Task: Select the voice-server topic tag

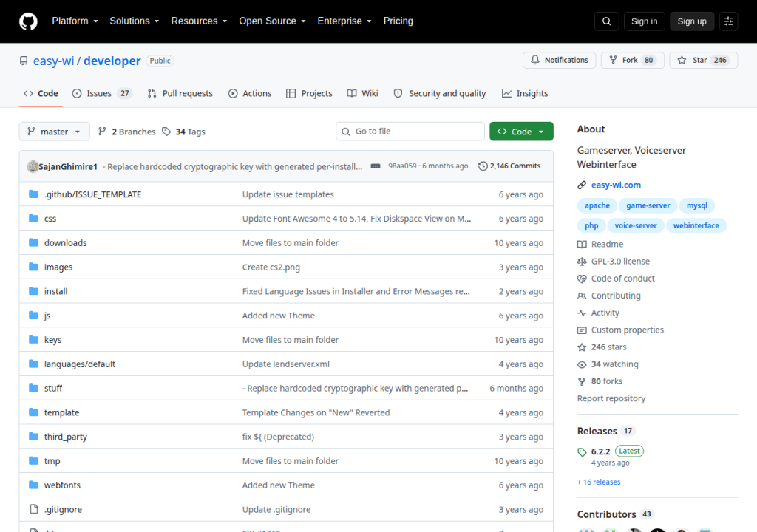Action: (635, 225)
